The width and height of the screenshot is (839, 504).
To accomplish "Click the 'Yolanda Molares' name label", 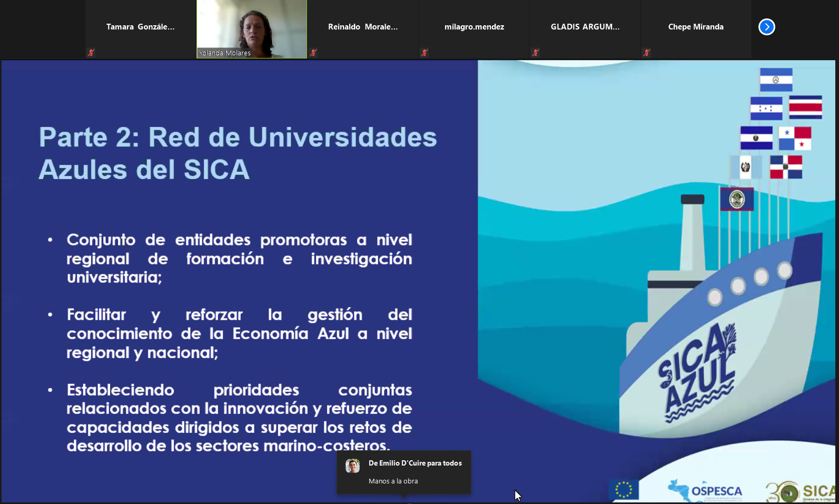I will coord(225,53).
